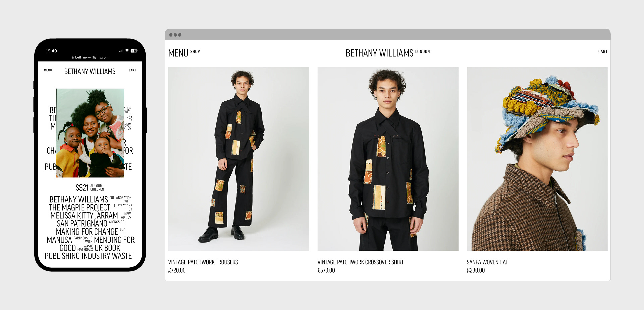The height and width of the screenshot is (310, 644).
Task: Open the CART on the desktop site
Action: [x=603, y=52]
